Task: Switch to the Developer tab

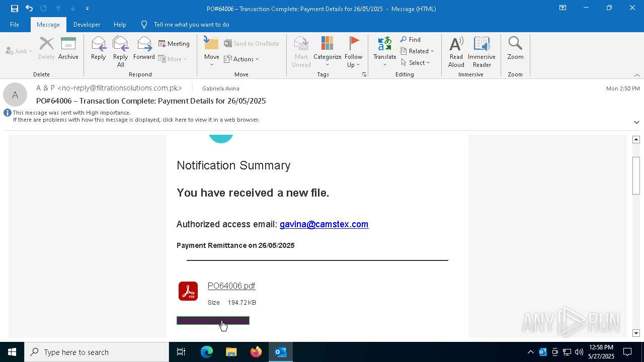Action: tap(87, 25)
